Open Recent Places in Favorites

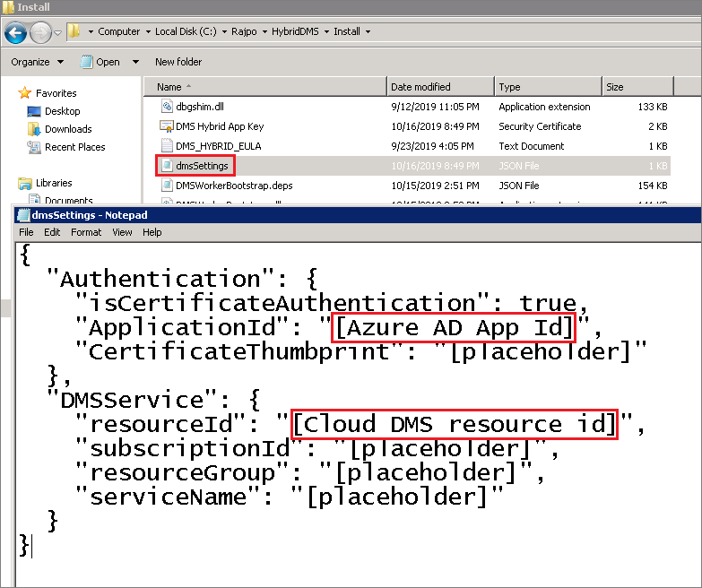[x=74, y=147]
